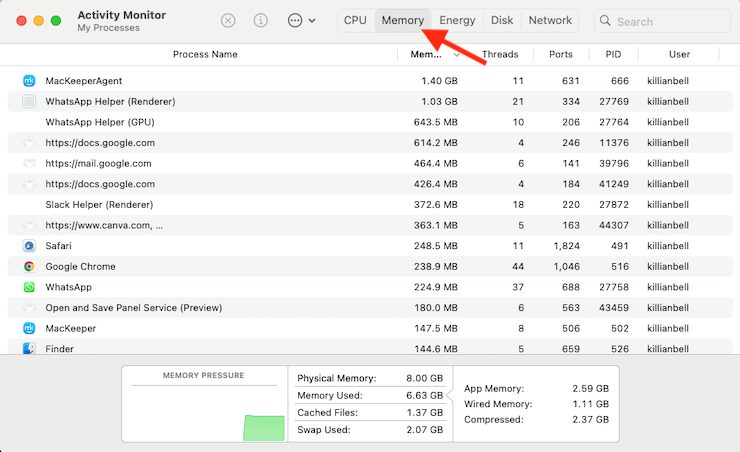The height and width of the screenshot is (452, 740).
Task: Sort by Ports column header
Action: [x=561, y=54]
